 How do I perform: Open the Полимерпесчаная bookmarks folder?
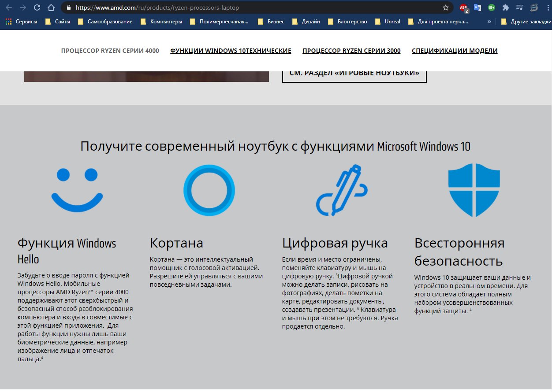(x=219, y=22)
